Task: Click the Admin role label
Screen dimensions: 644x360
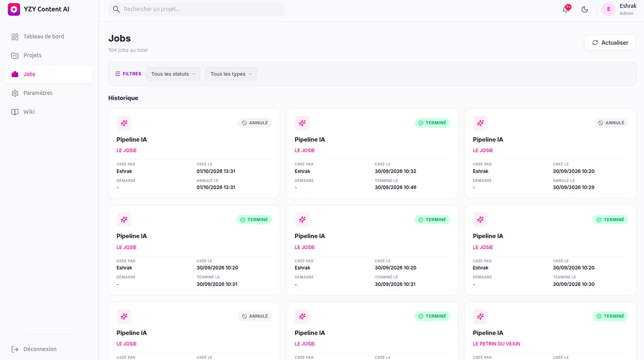Action: coord(626,14)
